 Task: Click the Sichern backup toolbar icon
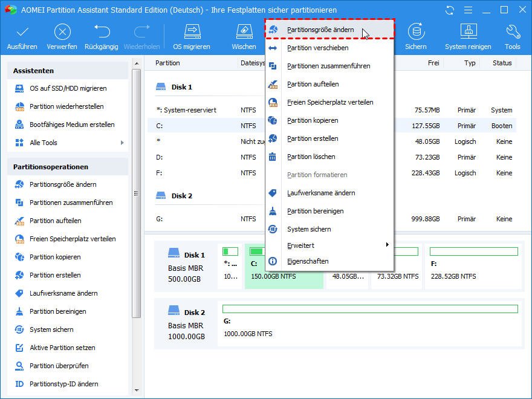click(x=416, y=31)
